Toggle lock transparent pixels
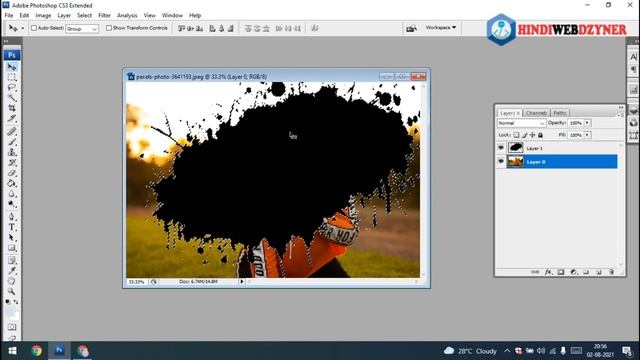640x360 pixels. [516, 135]
